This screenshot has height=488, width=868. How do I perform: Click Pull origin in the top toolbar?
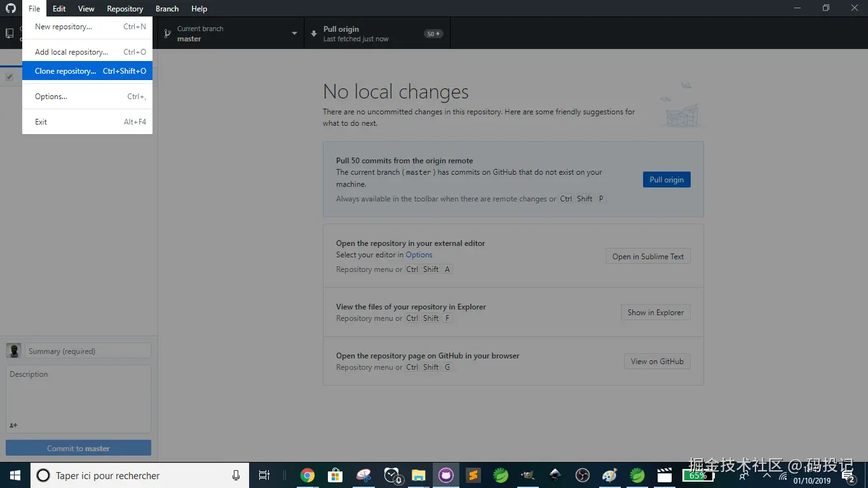pos(377,34)
